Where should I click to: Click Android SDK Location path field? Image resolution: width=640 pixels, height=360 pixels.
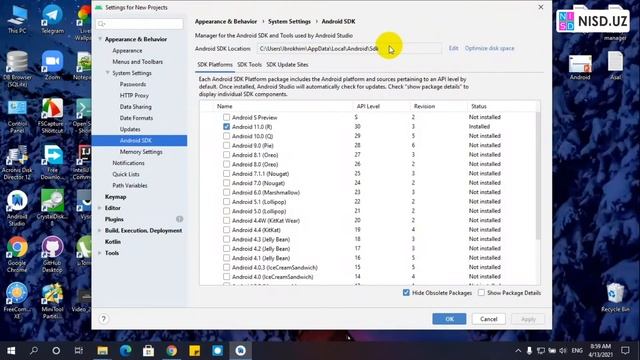click(x=349, y=49)
